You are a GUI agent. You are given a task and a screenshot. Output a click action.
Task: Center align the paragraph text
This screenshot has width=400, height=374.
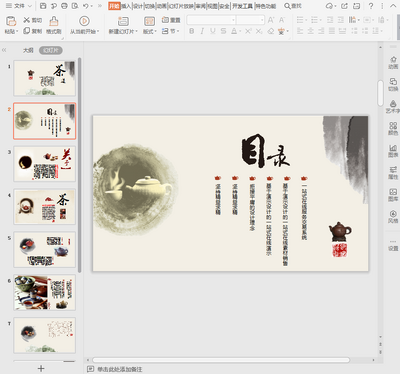(x=311, y=31)
